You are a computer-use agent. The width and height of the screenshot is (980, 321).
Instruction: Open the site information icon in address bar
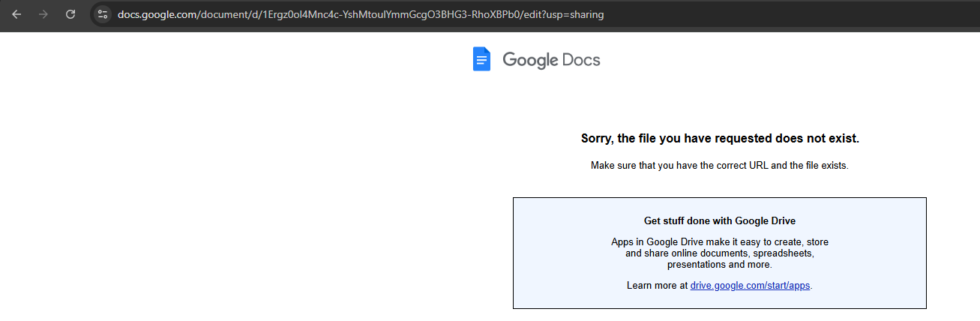[x=103, y=14]
